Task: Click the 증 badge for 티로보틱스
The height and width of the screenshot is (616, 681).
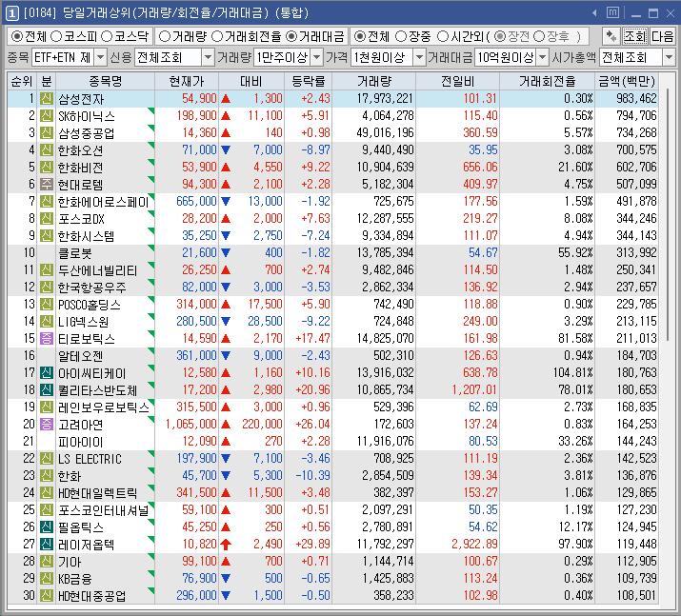Action: [47, 339]
